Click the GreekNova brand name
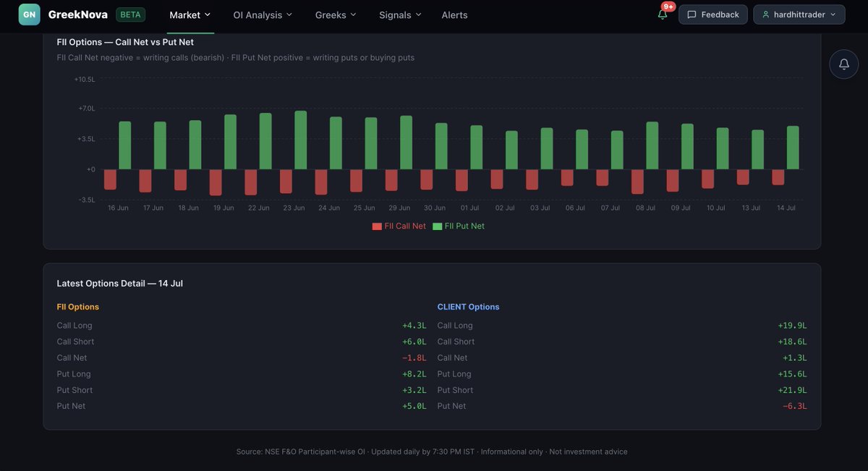Screen dimensions: 868x471 click(x=78, y=14)
